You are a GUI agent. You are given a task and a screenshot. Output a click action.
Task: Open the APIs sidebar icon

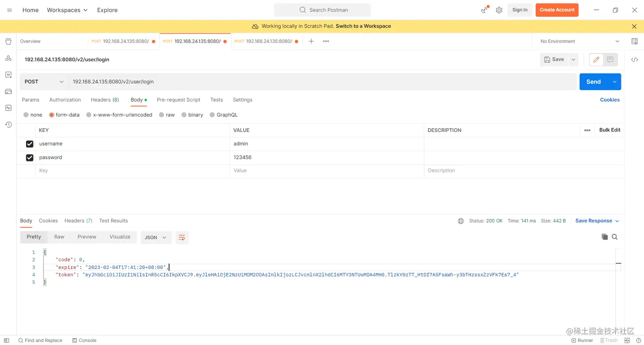click(x=8, y=58)
